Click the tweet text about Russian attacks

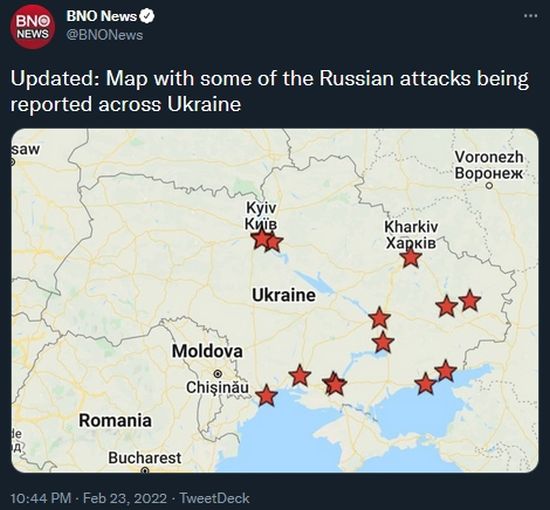pyautogui.click(x=269, y=91)
